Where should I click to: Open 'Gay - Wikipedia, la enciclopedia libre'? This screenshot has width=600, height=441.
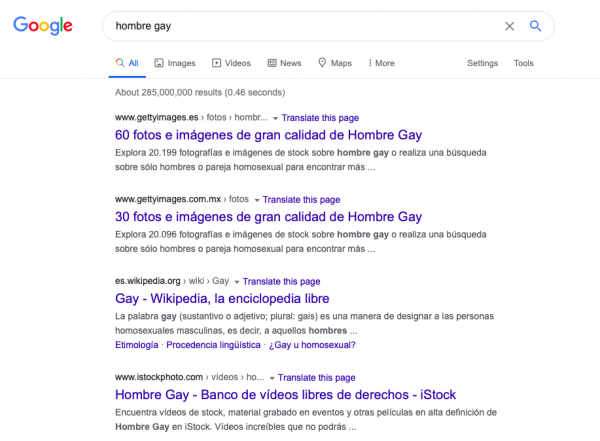pyautogui.click(x=222, y=299)
